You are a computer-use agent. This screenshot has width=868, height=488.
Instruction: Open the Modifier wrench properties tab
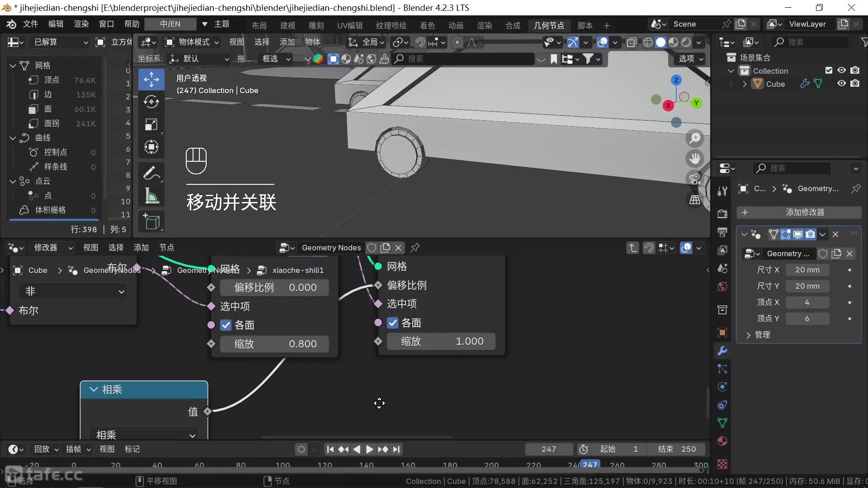pyautogui.click(x=722, y=351)
